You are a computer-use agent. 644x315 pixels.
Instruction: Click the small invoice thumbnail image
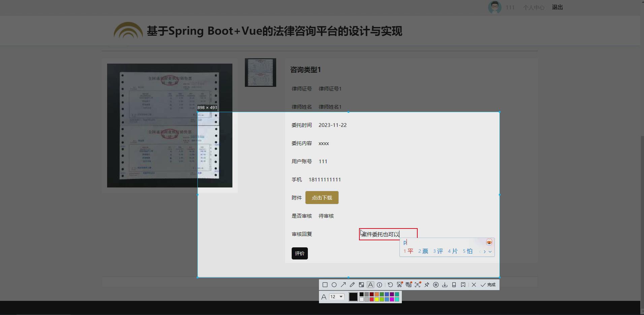coord(260,72)
